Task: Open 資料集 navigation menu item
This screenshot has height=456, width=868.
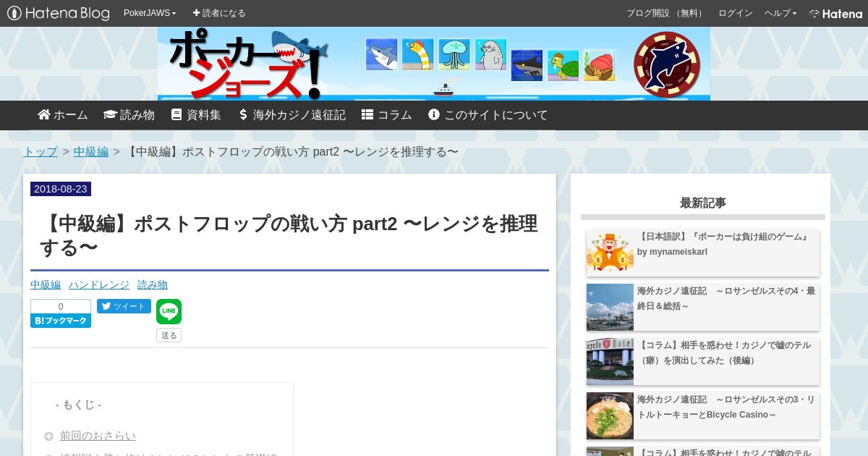Action: (196, 115)
